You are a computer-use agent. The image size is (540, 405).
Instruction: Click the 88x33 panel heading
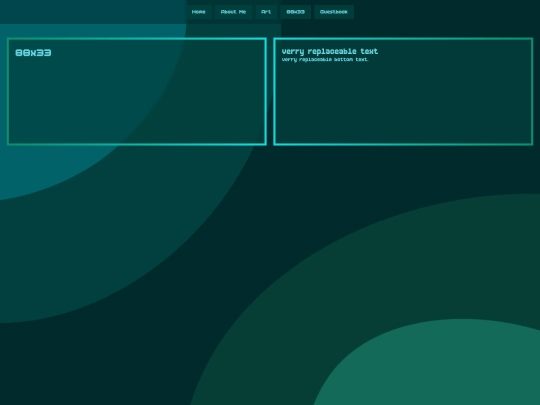coord(33,53)
